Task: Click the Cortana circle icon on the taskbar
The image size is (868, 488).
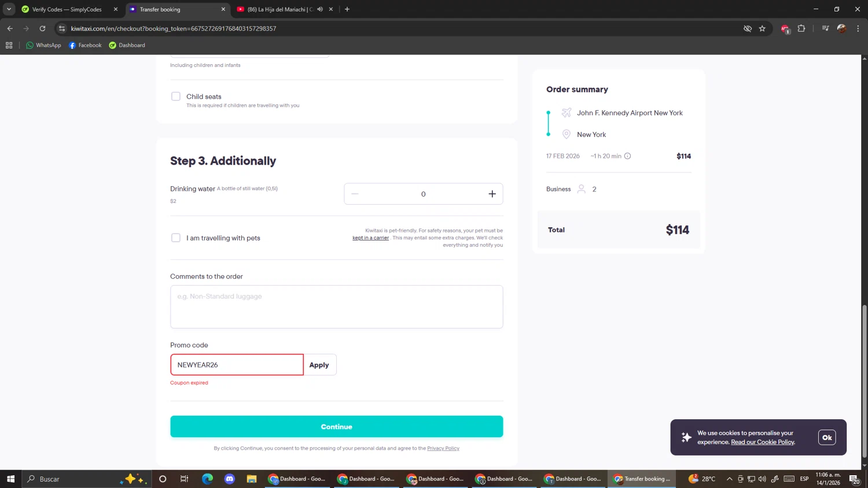Action: click(163, 479)
